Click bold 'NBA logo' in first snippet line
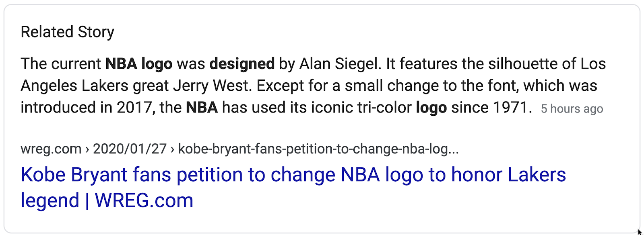The width and height of the screenshot is (644, 235). [139, 64]
